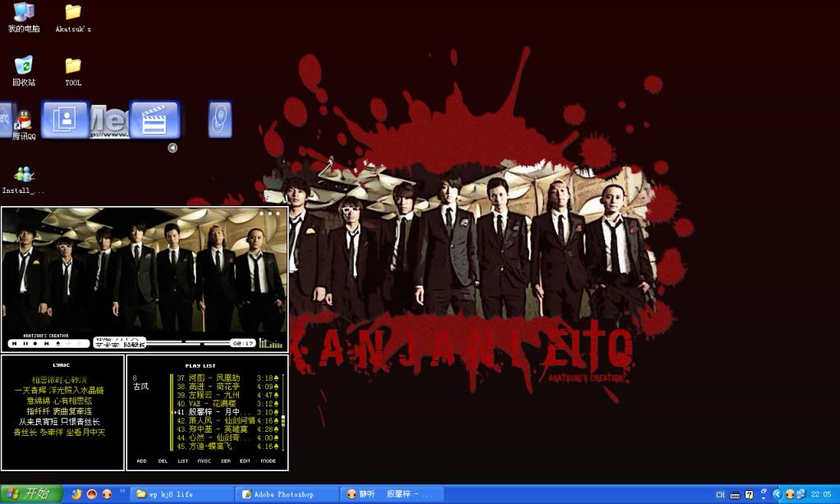Open the movie clapperboard widget
Screen dimensions: 840x504
pos(154,120)
